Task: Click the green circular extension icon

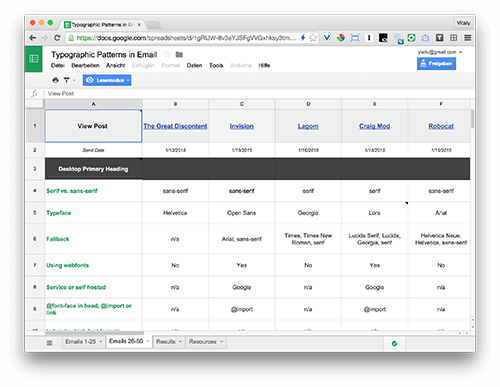Action: (x=411, y=38)
